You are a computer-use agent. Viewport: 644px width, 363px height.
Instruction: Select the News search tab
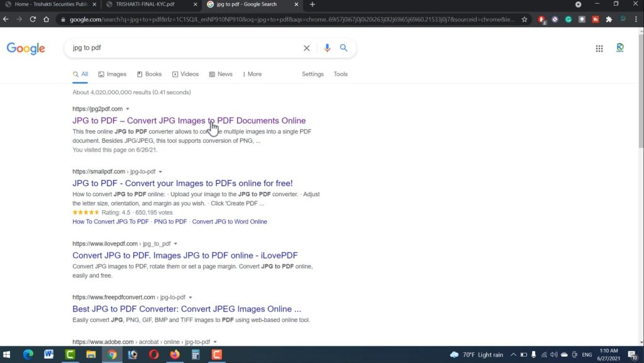coord(221,74)
